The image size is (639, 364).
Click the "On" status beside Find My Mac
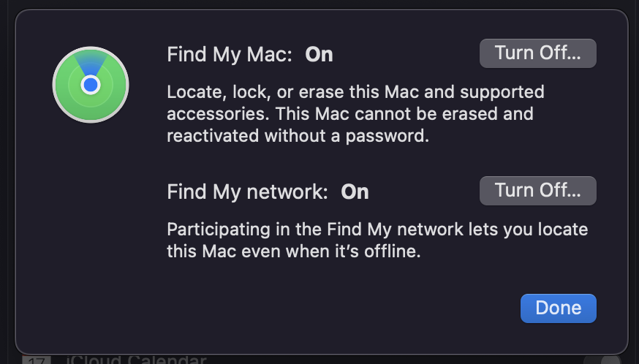point(319,55)
